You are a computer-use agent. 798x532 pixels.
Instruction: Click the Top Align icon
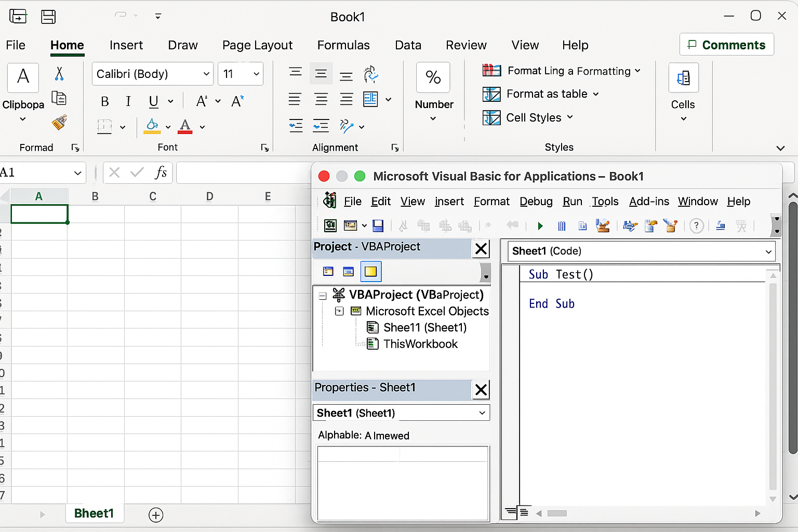point(296,73)
